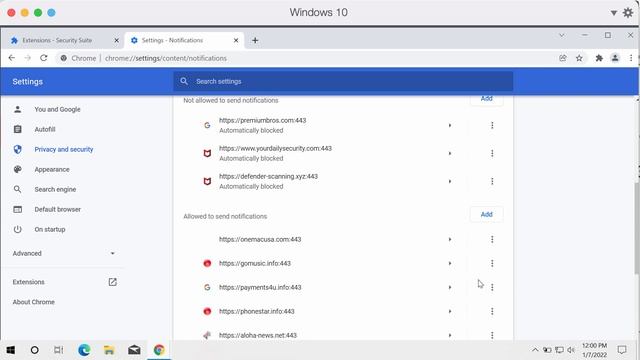Click Add for Allowed to send notifications
Image resolution: width=640 pixels, height=360 pixels.
pyautogui.click(x=486, y=214)
